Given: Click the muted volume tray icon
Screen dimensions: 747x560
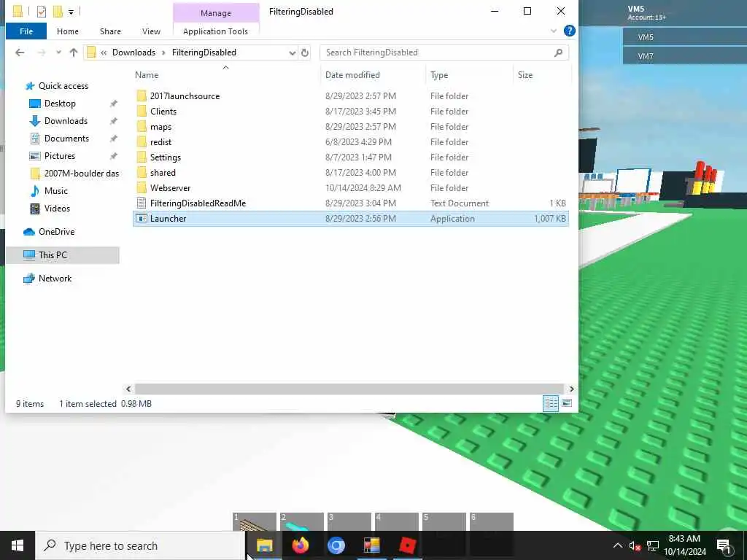Looking at the screenshot, I should click(x=635, y=545).
